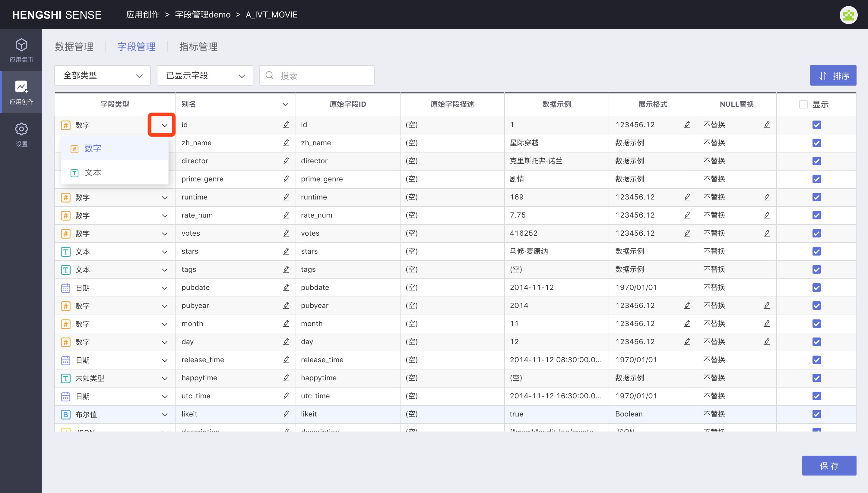868x493 pixels.
Task: Open the 全部类型 filter dropdown
Action: click(x=102, y=75)
